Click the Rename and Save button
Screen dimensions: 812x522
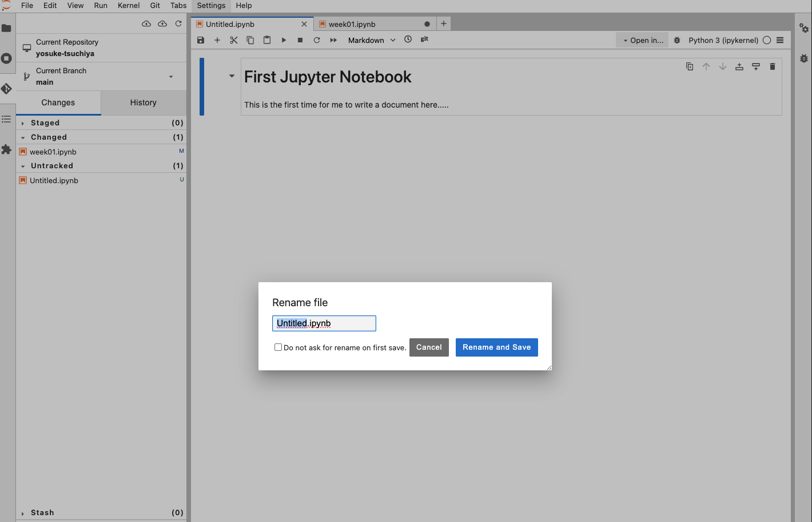click(496, 347)
